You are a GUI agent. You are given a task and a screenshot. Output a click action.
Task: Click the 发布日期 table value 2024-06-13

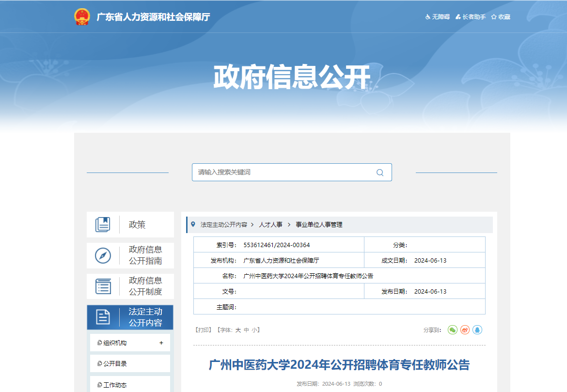[430, 292]
